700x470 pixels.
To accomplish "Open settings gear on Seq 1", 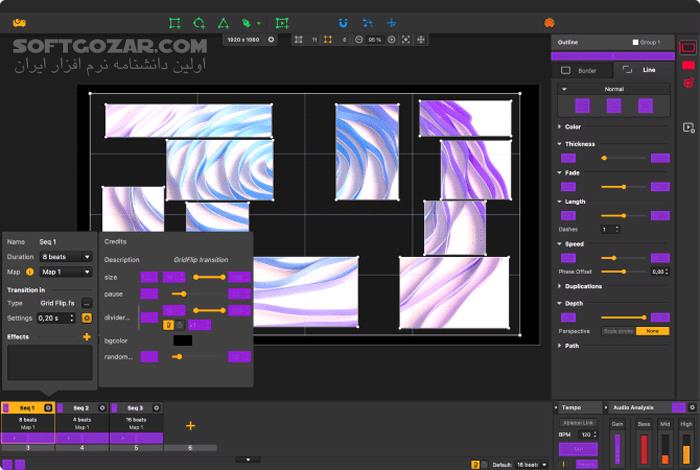I will tap(48, 408).
